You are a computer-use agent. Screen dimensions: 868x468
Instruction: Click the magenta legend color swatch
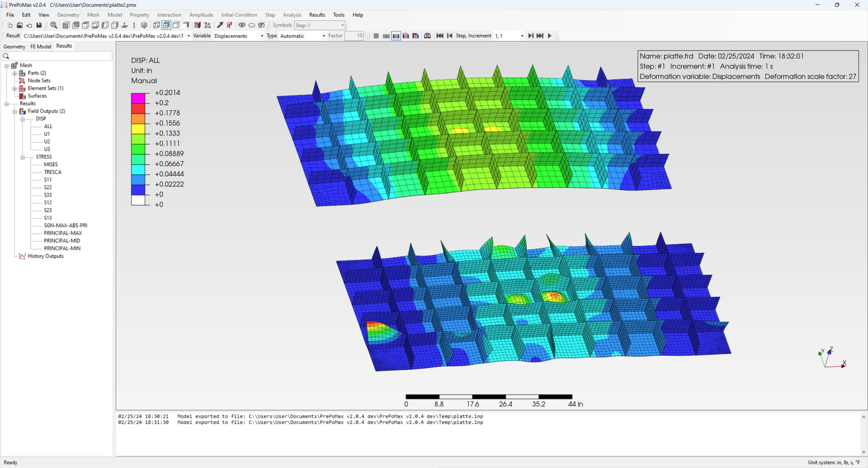(x=138, y=98)
